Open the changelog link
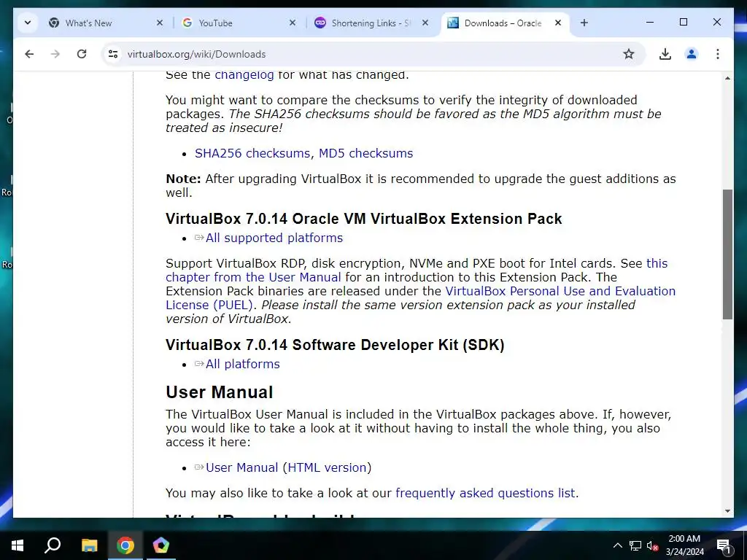Viewport: 747px width, 560px height. tap(244, 75)
